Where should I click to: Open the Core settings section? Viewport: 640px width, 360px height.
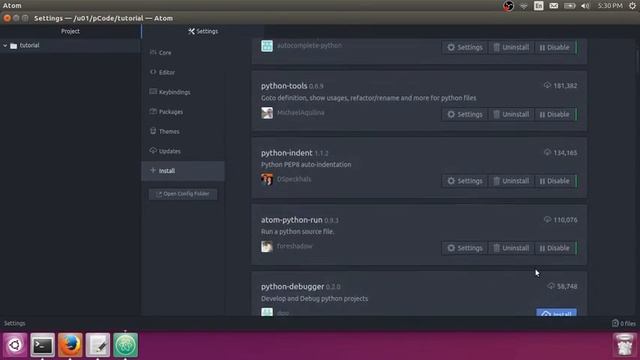183,53
